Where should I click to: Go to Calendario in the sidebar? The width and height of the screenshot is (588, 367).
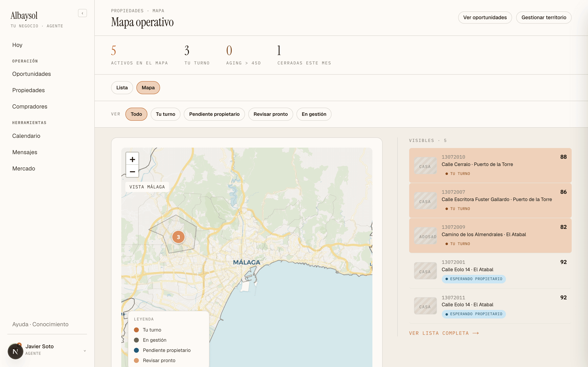(26, 136)
